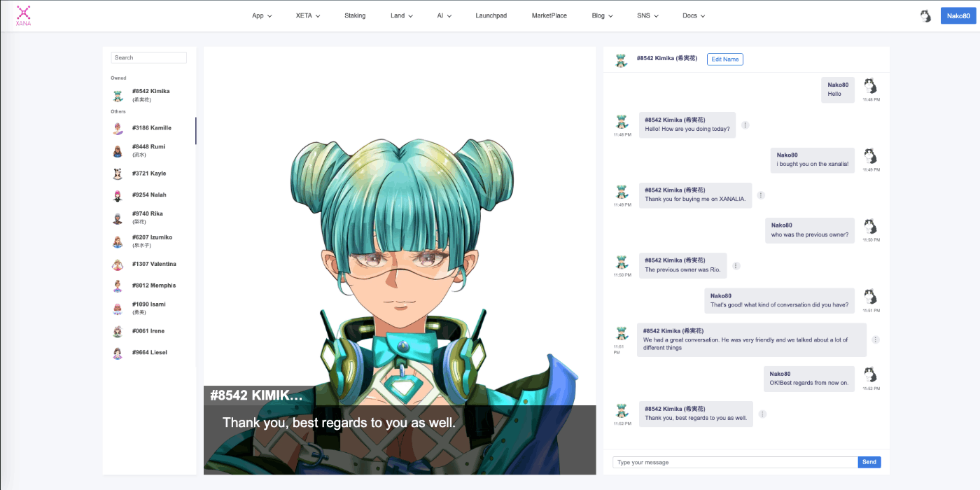980x490 pixels.
Task: Open the Staking page
Action: coord(355,15)
